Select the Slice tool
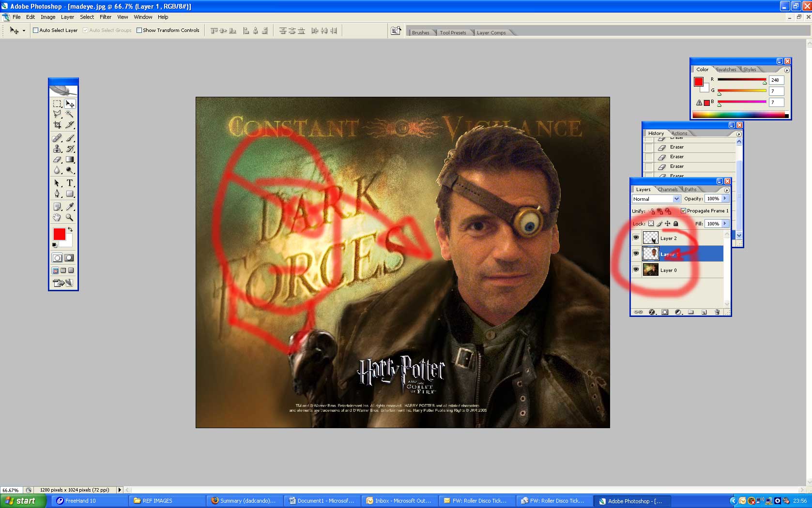Viewport: 812px width, 508px height. pos(70,124)
